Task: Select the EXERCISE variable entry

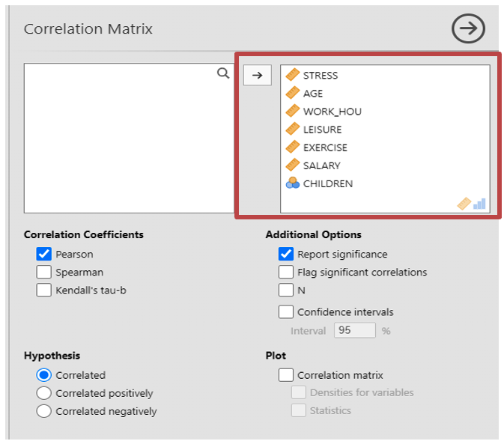Action: pyautogui.click(x=325, y=148)
